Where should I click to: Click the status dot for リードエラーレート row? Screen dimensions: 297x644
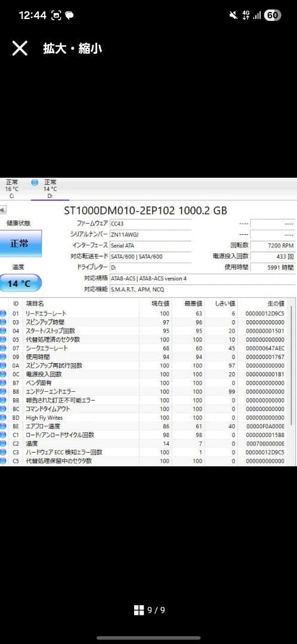click(x=4, y=314)
